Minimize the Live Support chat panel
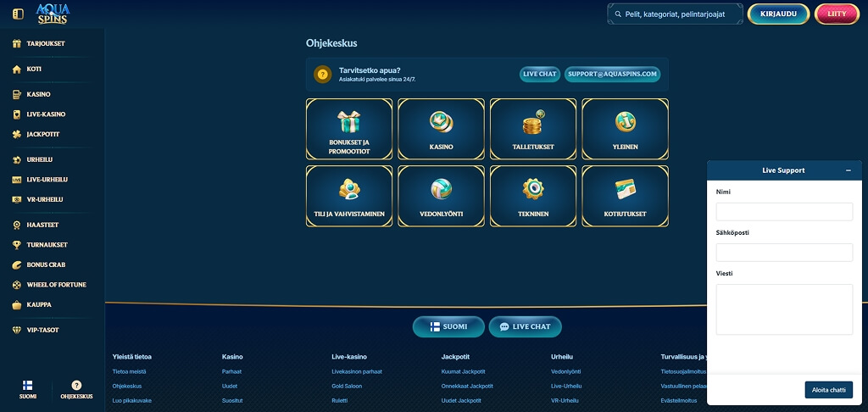The height and width of the screenshot is (412, 868). 848,170
